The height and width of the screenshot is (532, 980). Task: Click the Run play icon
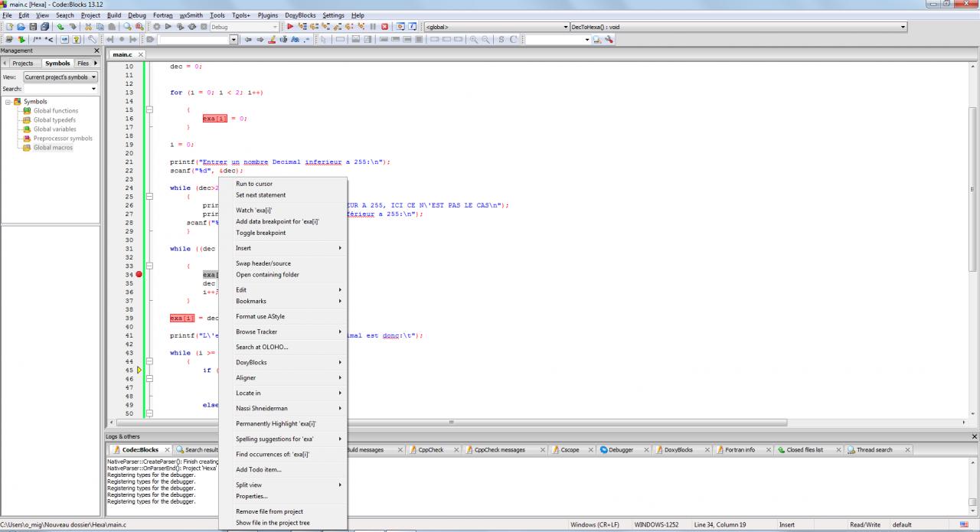(x=168, y=27)
